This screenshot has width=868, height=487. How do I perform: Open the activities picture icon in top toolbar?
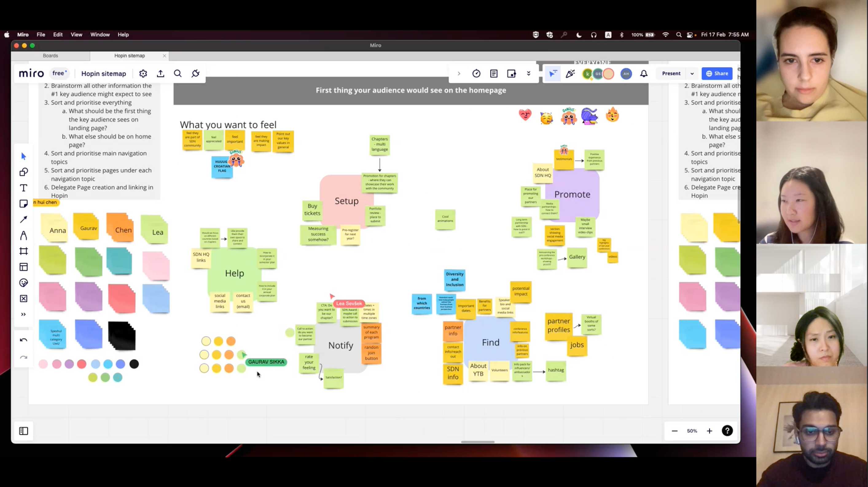(511, 73)
